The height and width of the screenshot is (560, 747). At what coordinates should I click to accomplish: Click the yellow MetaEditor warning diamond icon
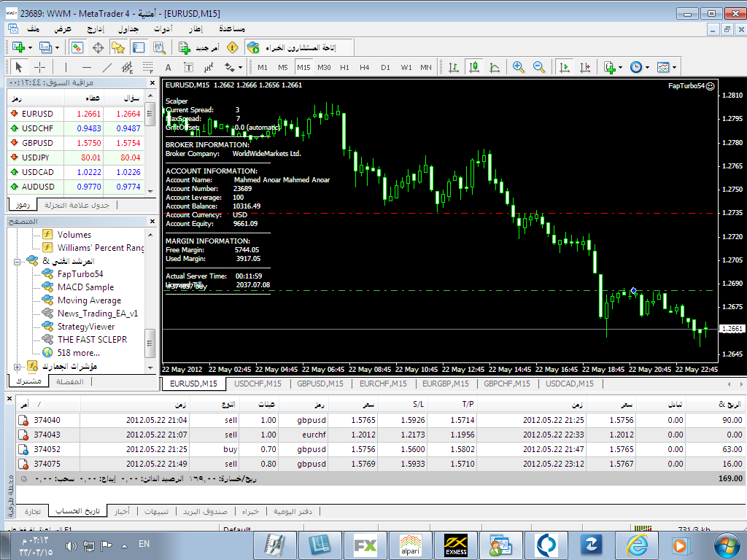(232, 47)
